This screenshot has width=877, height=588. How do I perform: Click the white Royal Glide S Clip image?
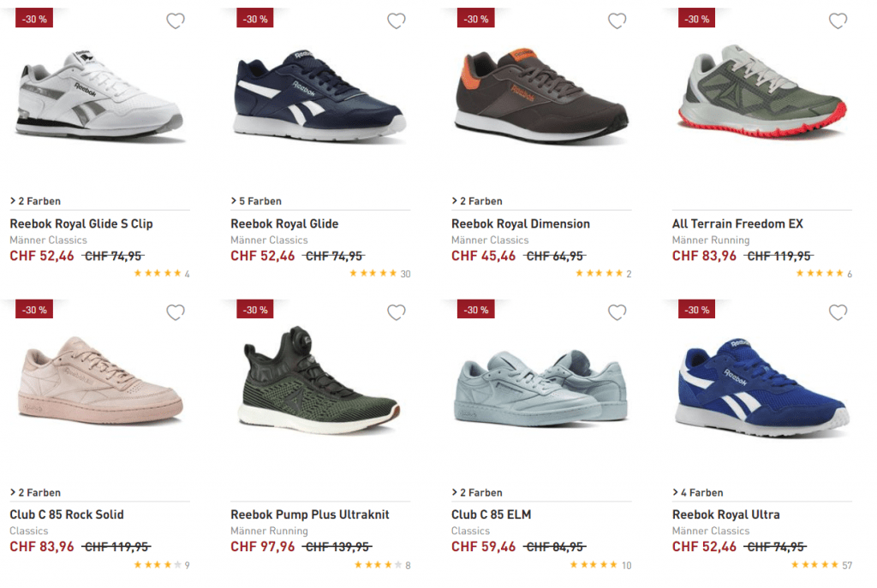98,98
